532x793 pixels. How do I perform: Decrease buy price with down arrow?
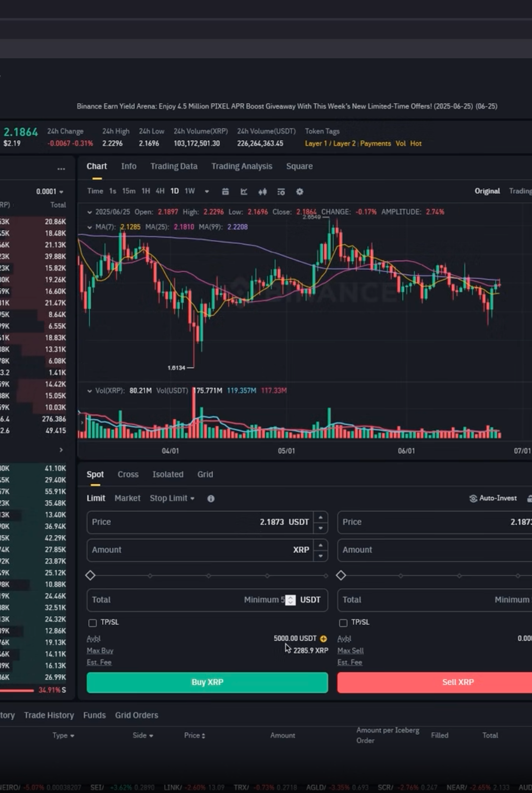tap(320, 528)
